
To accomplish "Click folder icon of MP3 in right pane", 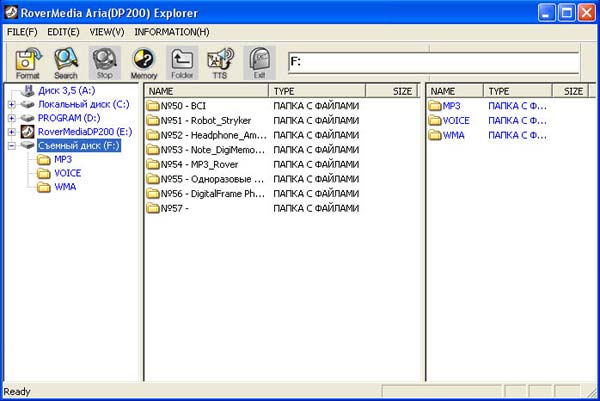I will click(435, 106).
